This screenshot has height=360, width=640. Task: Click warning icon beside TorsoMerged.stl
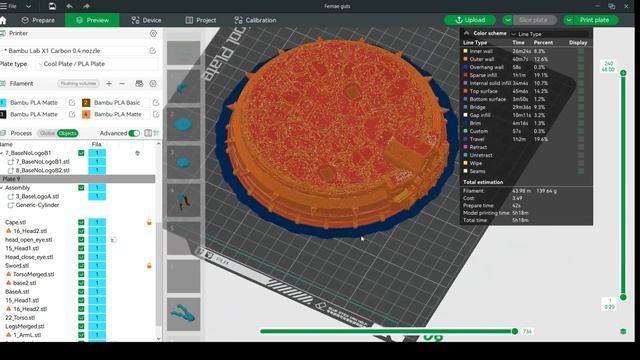pyautogui.click(x=8, y=274)
